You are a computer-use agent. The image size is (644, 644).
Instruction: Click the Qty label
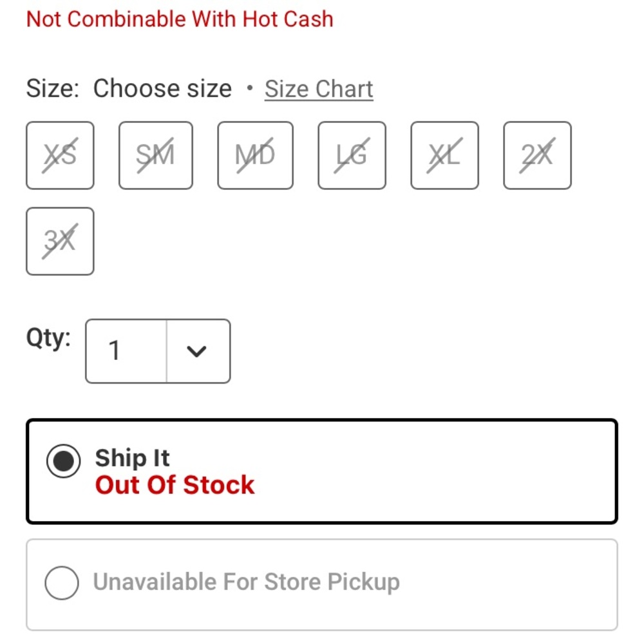coord(48,339)
